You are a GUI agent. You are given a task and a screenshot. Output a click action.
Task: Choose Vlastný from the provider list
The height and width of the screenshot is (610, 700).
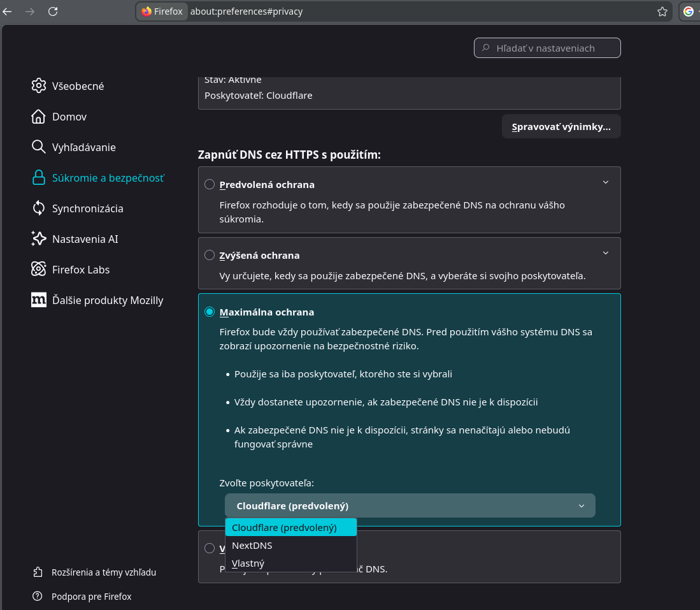(x=248, y=563)
